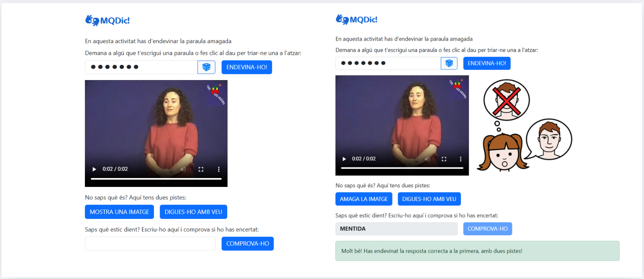Click the left MQDic! logo

(x=107, y=20)
